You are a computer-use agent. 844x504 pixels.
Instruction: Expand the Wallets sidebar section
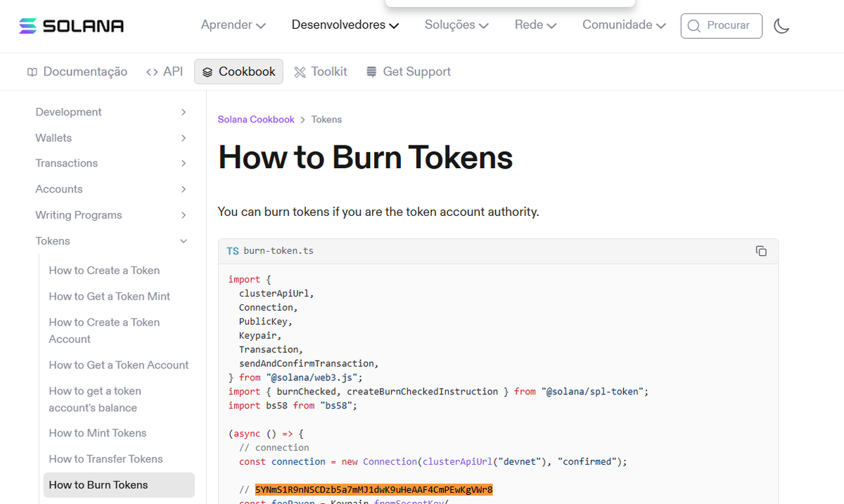(112, 138)
